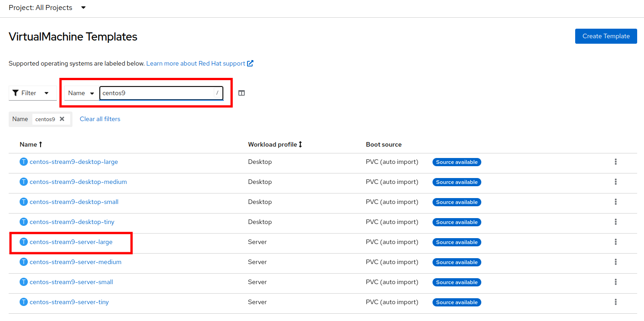This screenshot has width=644, height=321.
Task: Open kebab menu for centos-stream9-desktop-large
Action: [x=615, y=162]
